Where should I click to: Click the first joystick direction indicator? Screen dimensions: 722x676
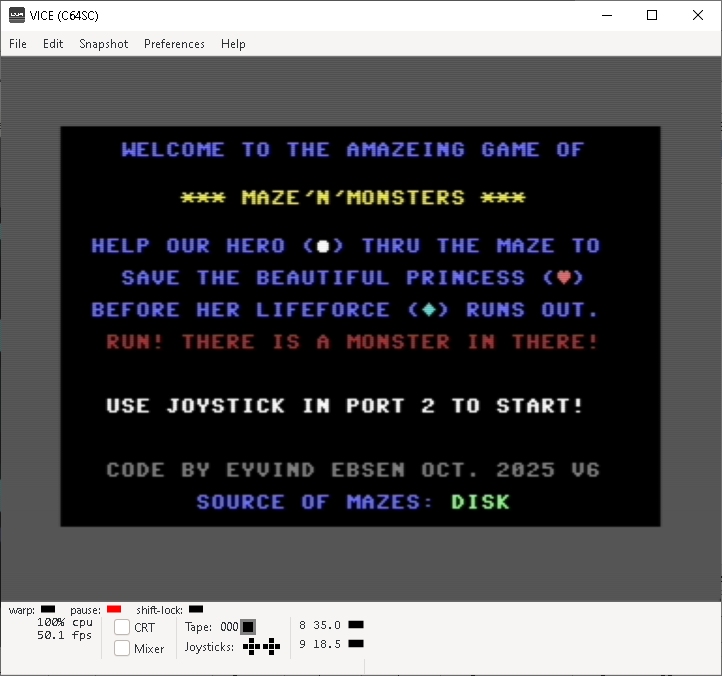coord(251,647)
